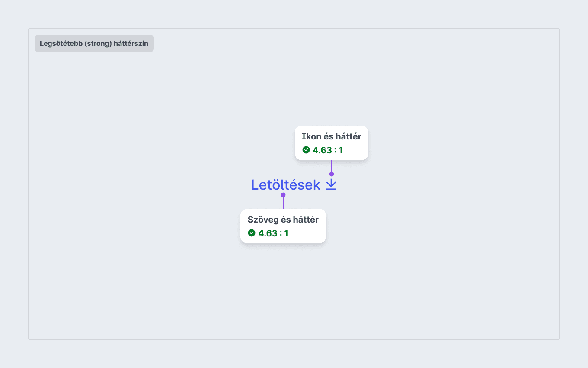
Task: Click the 4.63 : 1 ratio under Szöveg és háttér
Action: (273, 233)
